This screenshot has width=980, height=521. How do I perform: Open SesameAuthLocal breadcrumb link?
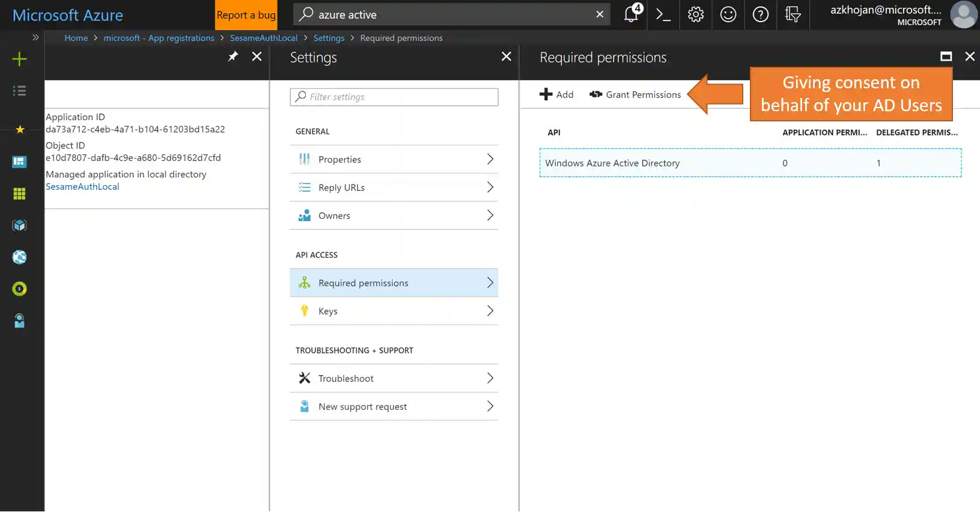point(264,38)
